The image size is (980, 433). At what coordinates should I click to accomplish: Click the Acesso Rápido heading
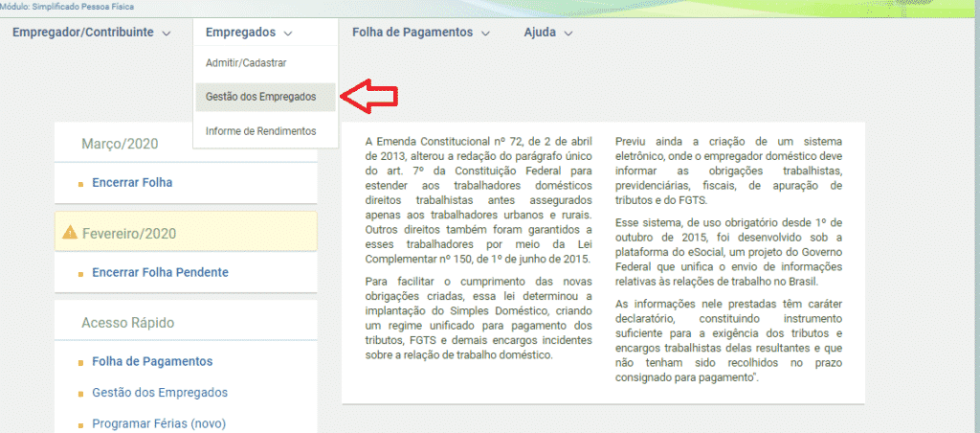point(127,323)
